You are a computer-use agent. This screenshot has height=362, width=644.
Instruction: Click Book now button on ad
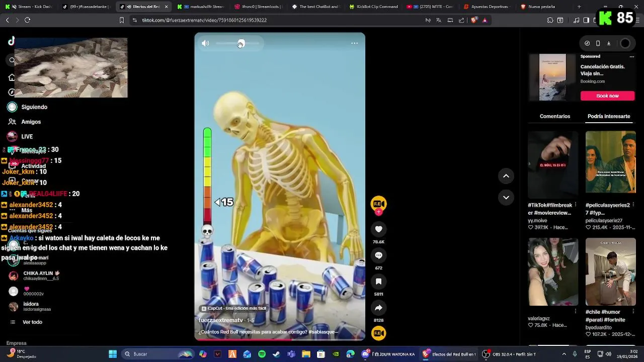point(607,96)
